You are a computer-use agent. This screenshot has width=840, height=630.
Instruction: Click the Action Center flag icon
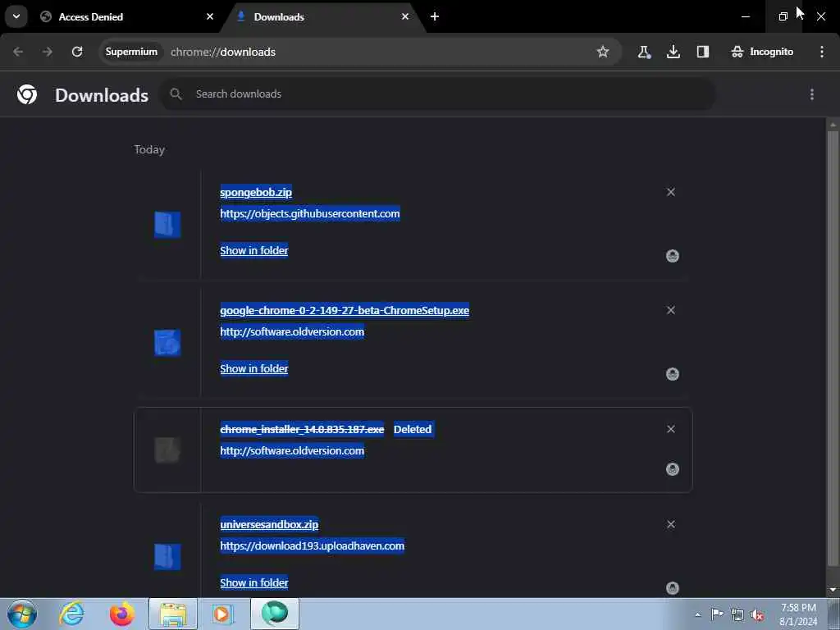[x=717, y=614]
